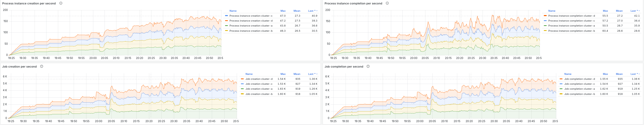This screenshot has width=644, height=125.
Task: Click blue swatch of Process instance creation cluster-c
Action: tap(226, 16)
